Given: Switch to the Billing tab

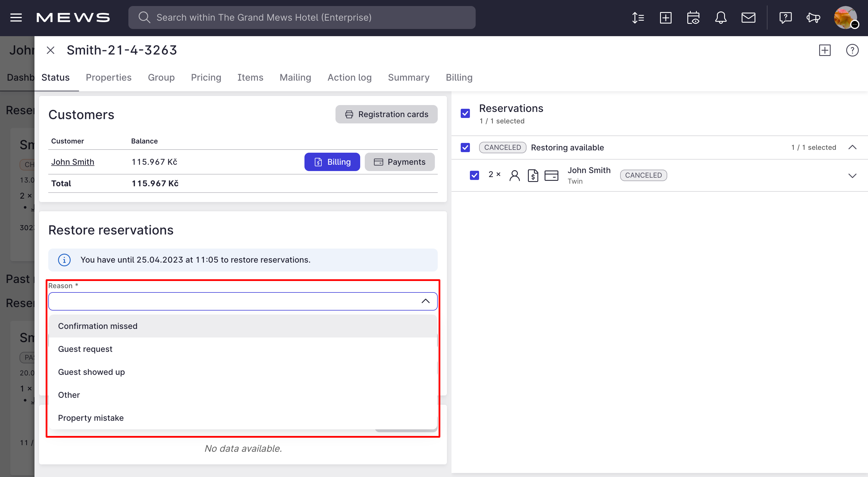Looking at the screenshot, I should coord(459,77).
